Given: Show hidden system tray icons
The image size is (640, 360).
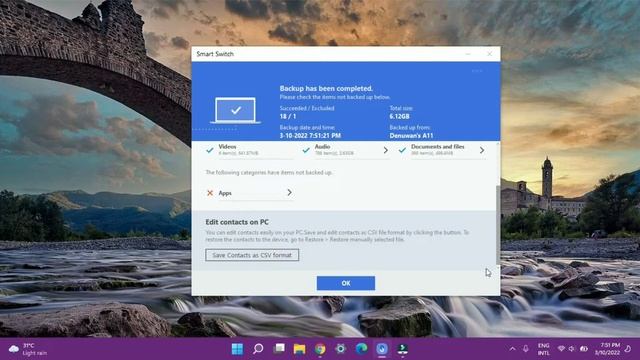Looking at the screenshot, I should click(x=512, y=349).
